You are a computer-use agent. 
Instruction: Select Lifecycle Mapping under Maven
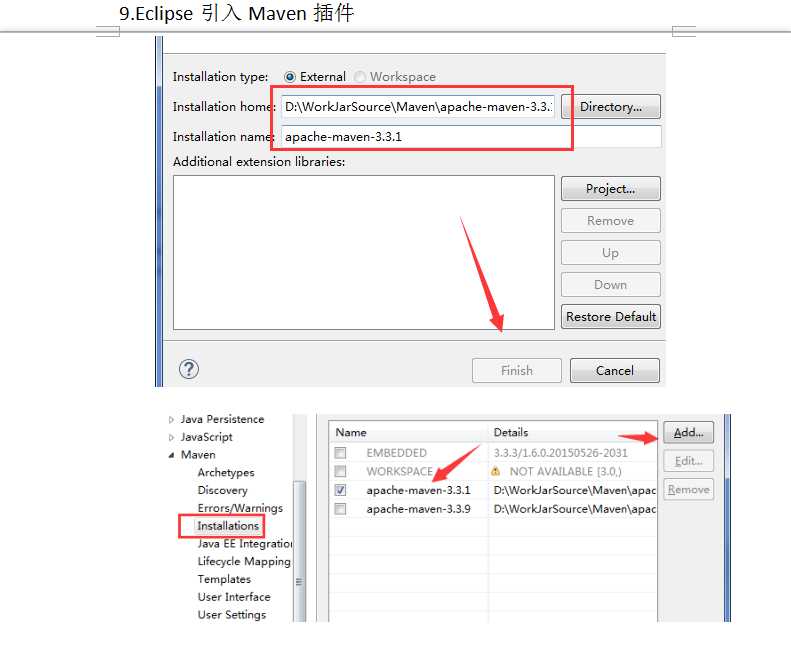tap(244, 561)
